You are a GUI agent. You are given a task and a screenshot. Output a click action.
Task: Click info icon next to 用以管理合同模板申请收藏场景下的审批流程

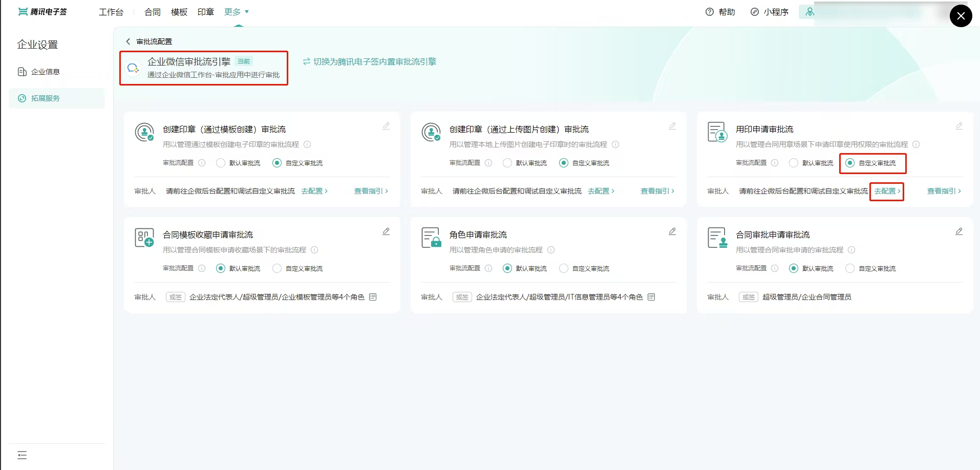point(314,250)
